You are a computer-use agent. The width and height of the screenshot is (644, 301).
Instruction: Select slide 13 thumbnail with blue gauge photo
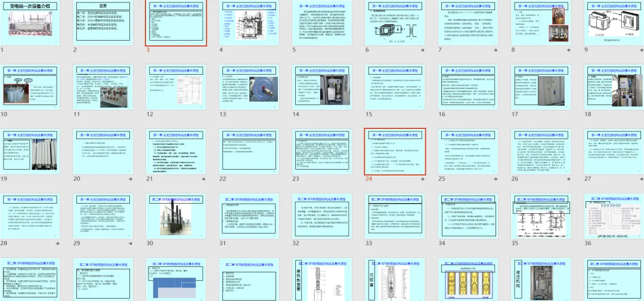click(249, 87)
